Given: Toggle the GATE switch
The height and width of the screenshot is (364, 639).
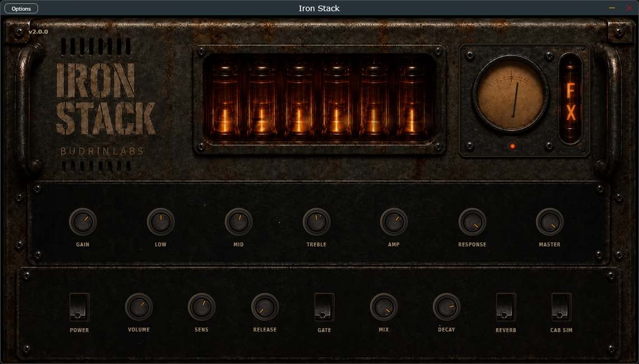Looking at the screenshot, I should pos(325,307).
